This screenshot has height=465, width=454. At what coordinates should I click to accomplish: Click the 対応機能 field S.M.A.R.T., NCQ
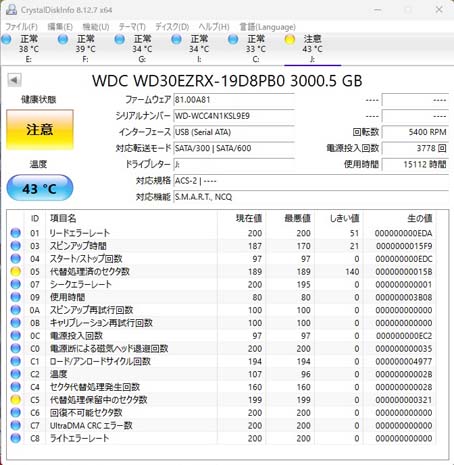pyautogui.click(x=311, y=197)
